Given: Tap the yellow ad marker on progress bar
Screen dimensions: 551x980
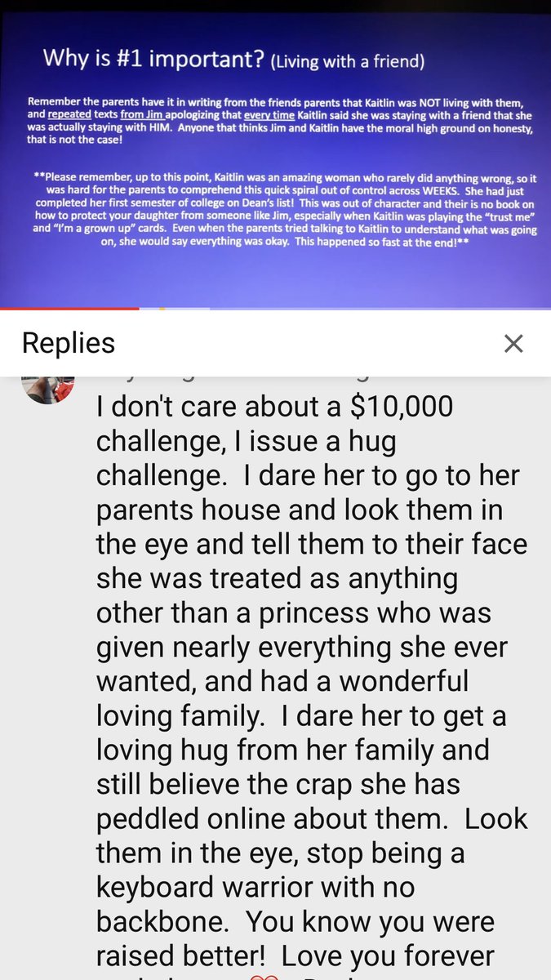Looking at the screenshot, I should [162, 309].
